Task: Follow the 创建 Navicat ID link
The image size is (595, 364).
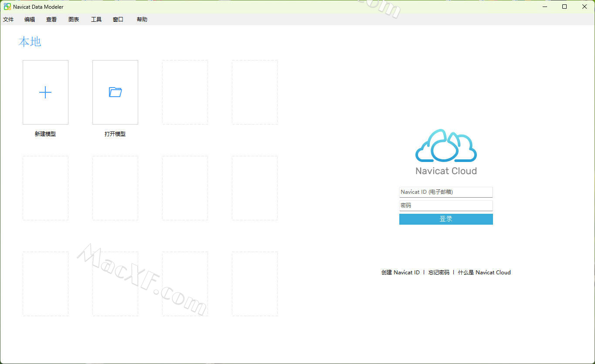Action: pyautogui.click(x=400, y=273)
